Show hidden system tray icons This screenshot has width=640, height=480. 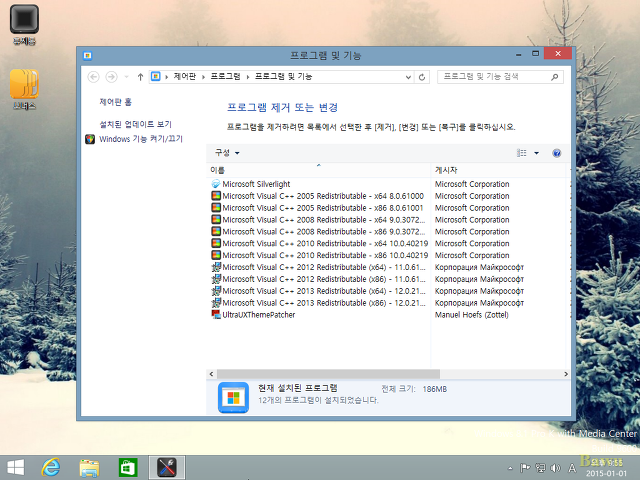pos(510,468)
